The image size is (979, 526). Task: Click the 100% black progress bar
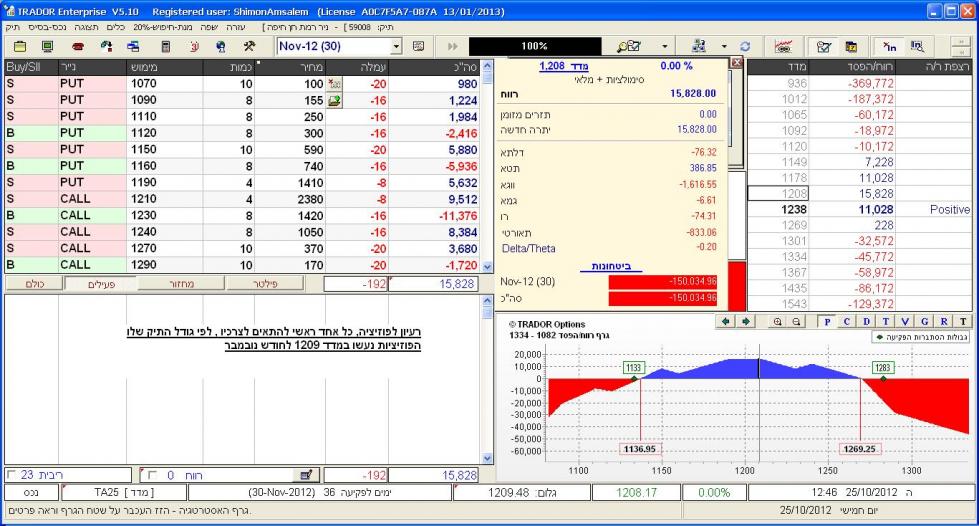[533, 47]
